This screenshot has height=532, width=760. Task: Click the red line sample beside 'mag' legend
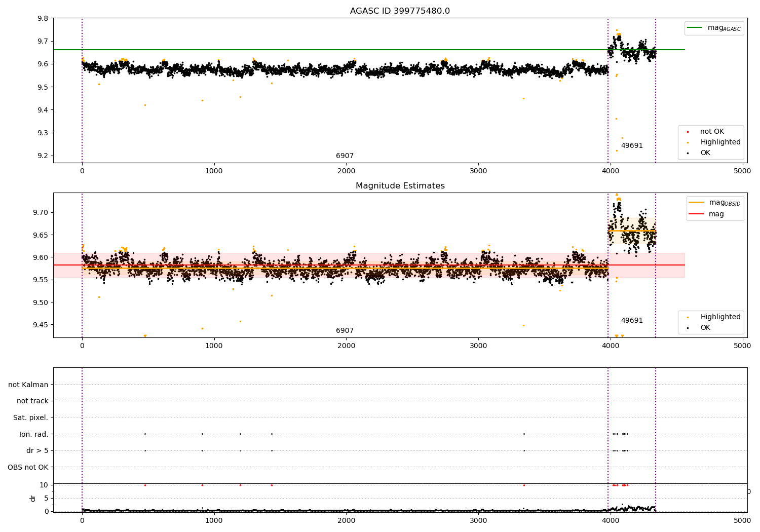697,214
